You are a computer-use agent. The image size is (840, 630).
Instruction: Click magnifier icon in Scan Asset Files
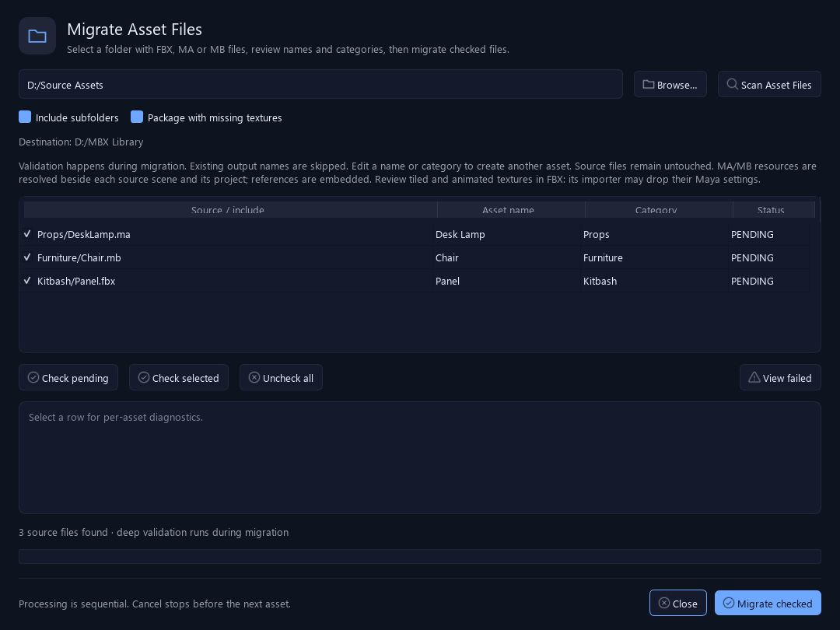coord(733,84)
